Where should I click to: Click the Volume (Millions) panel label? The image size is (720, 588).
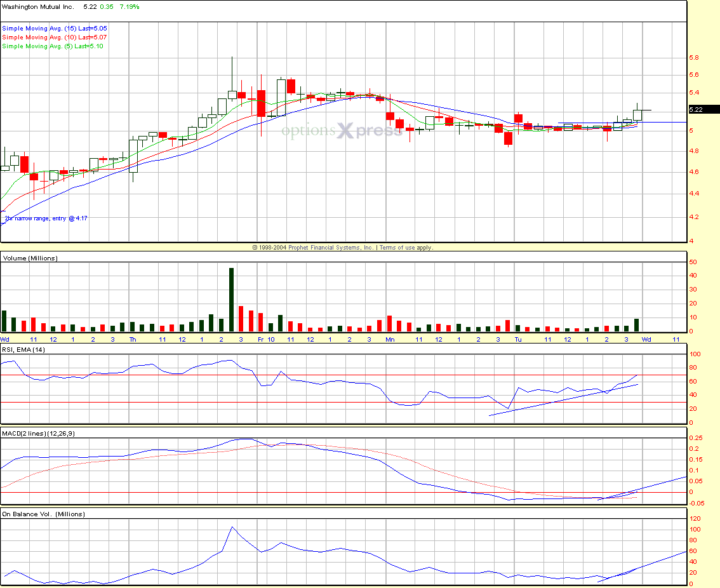30,258
